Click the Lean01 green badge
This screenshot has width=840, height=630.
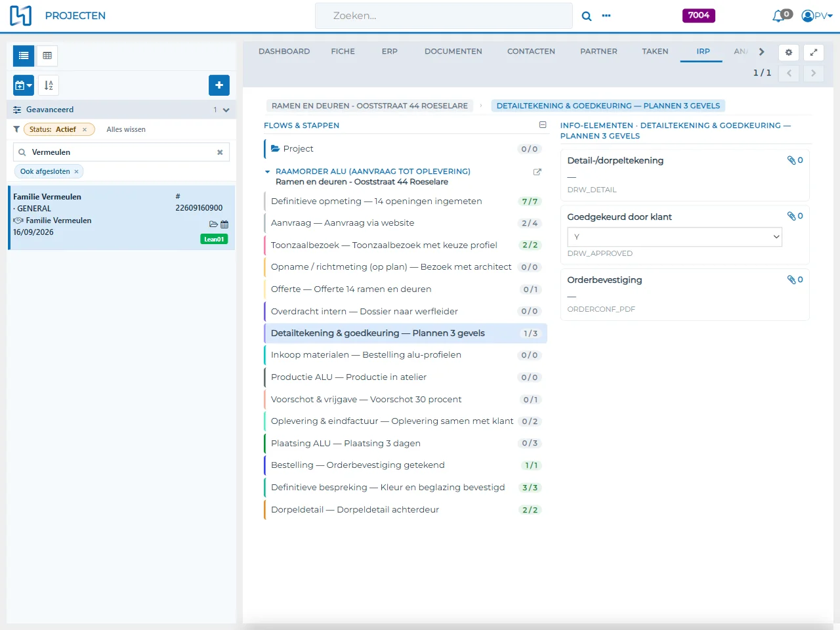(214, 240)
